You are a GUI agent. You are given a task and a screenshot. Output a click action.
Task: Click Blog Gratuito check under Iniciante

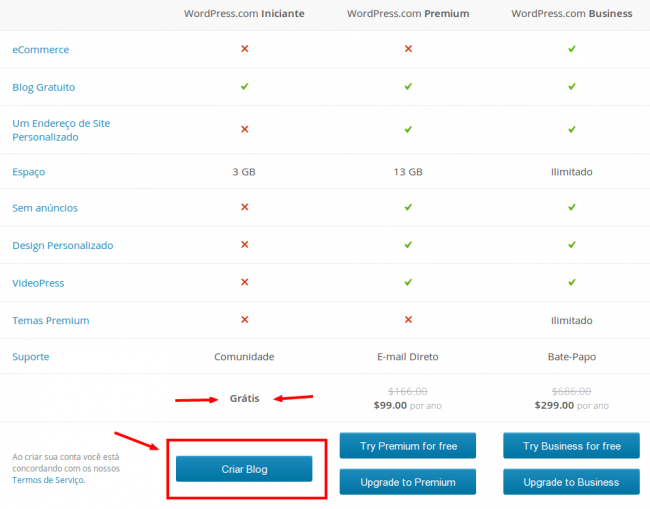click(x=245, y=86)
